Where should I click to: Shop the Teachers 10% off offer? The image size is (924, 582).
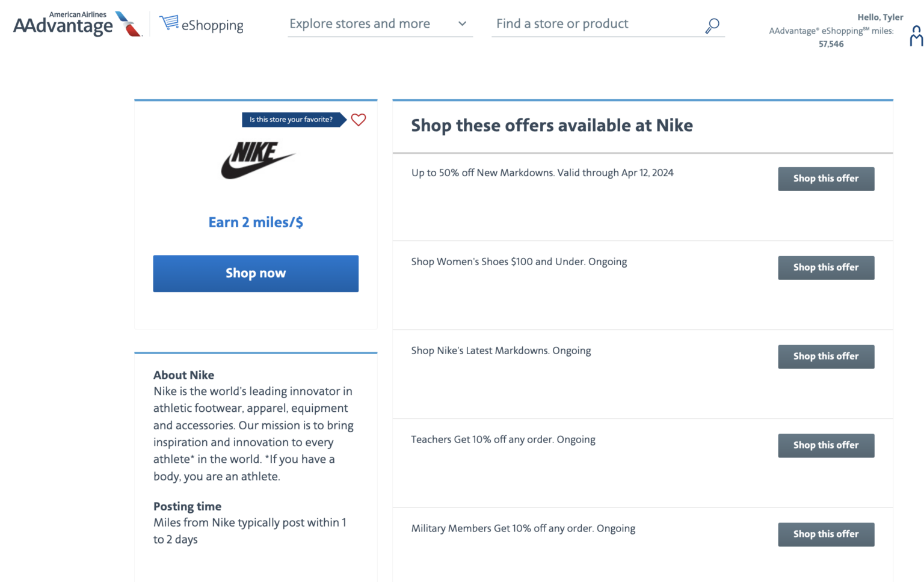[825, 446]
